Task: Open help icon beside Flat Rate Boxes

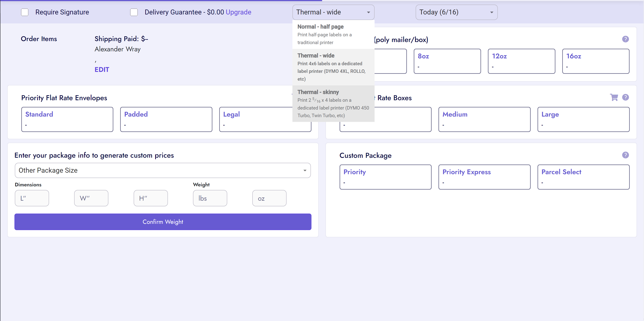Action: click(x=625, y=97)
